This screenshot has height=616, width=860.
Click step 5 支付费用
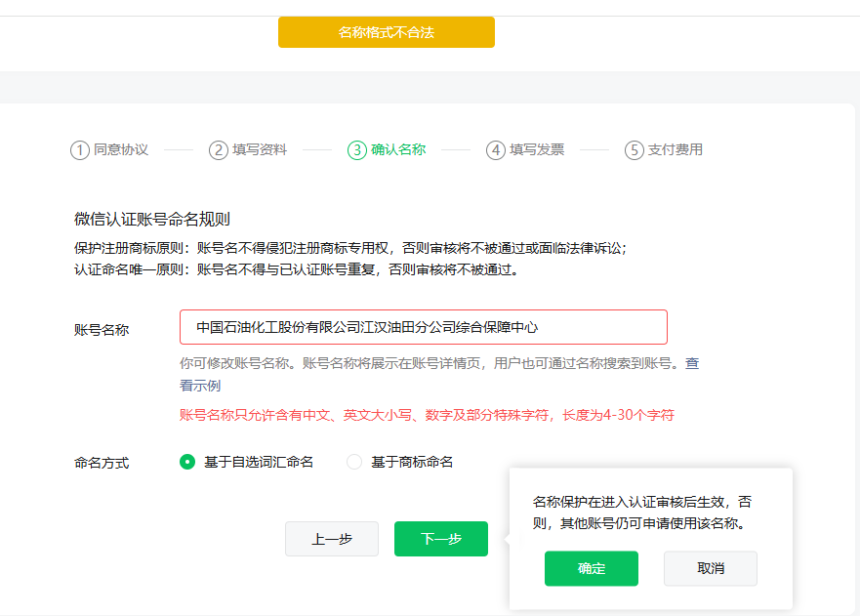[x=664, y=149]
